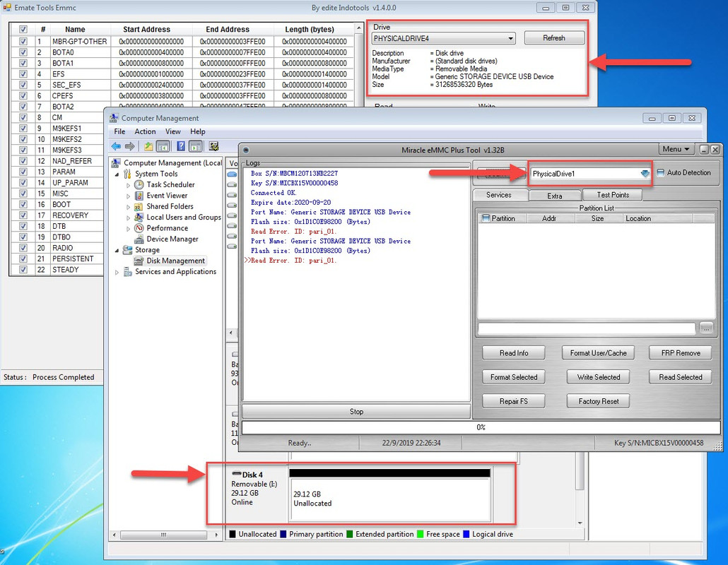Open the Action menu in Computer Management

[x=146, y=132]
